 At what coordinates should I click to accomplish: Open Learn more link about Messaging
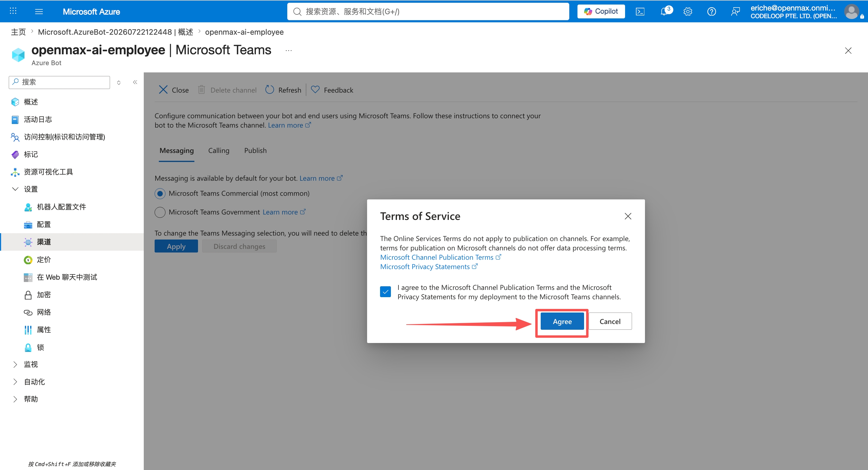pyautogui.click(x=321, y=178)
